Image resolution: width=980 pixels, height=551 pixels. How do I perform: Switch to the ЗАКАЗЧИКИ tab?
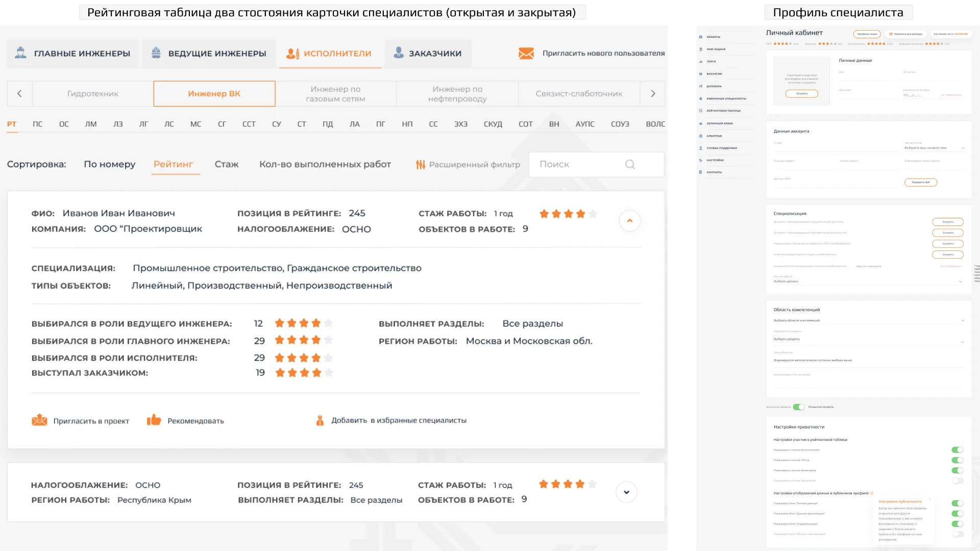click(428, 53)
